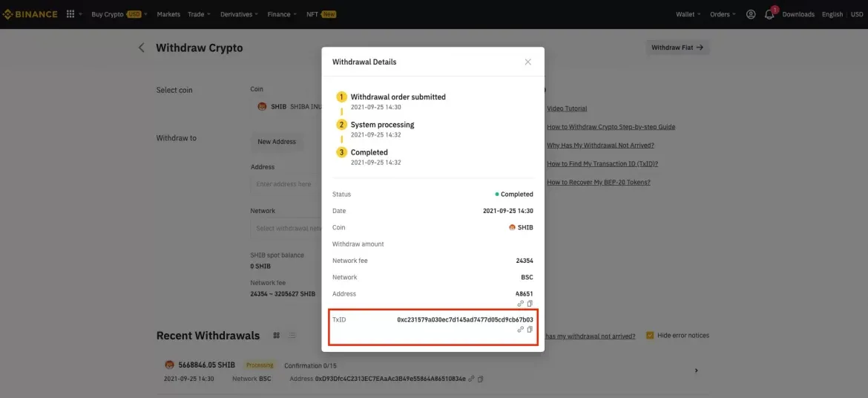The width and height of the screenshot is (868, 398).
Task: Open How to Withdraw Crypto Step-by-step Guide
Action: click(x=611, y=127)
